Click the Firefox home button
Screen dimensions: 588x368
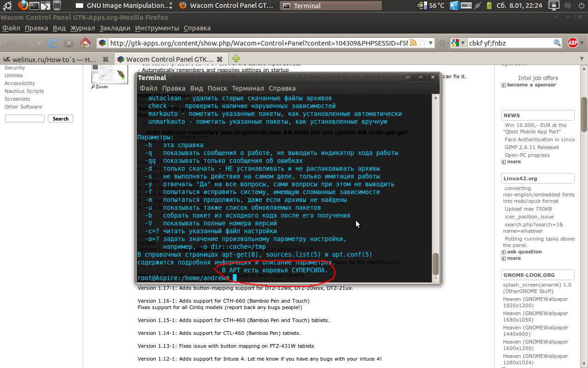tap(85, 43)
